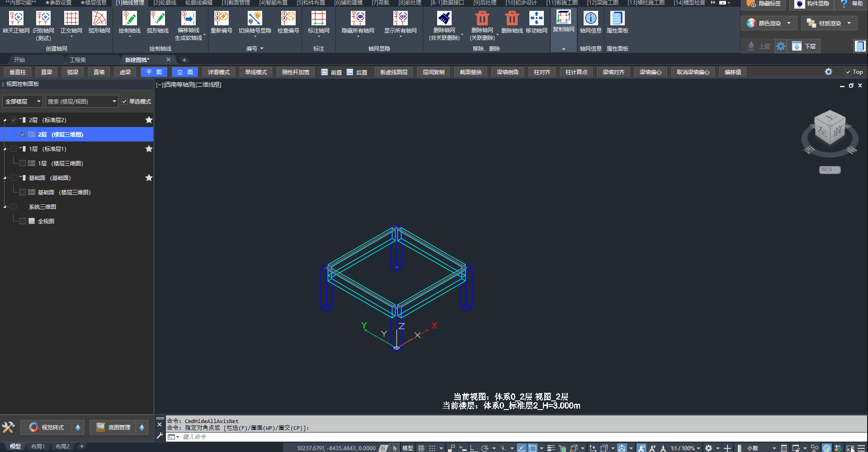Switch to the 布局1 layout tab
This screenshot has width=868, height=452.
point(38,447)
